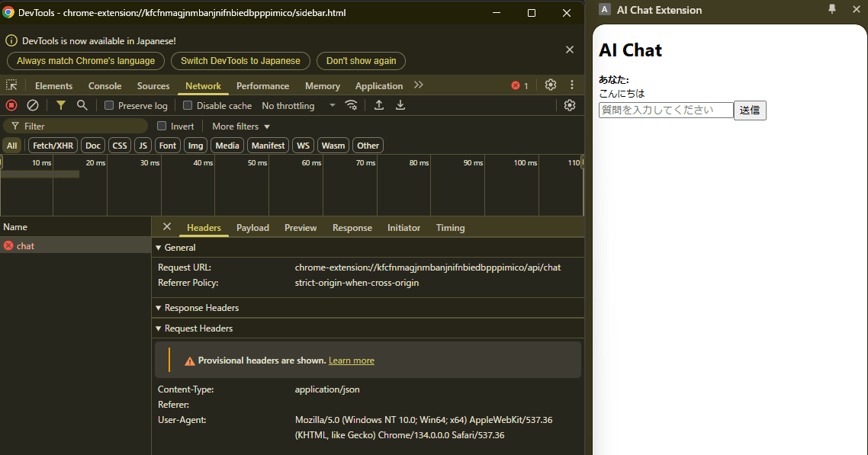Open network conditions wifi icon

[351, 105]
